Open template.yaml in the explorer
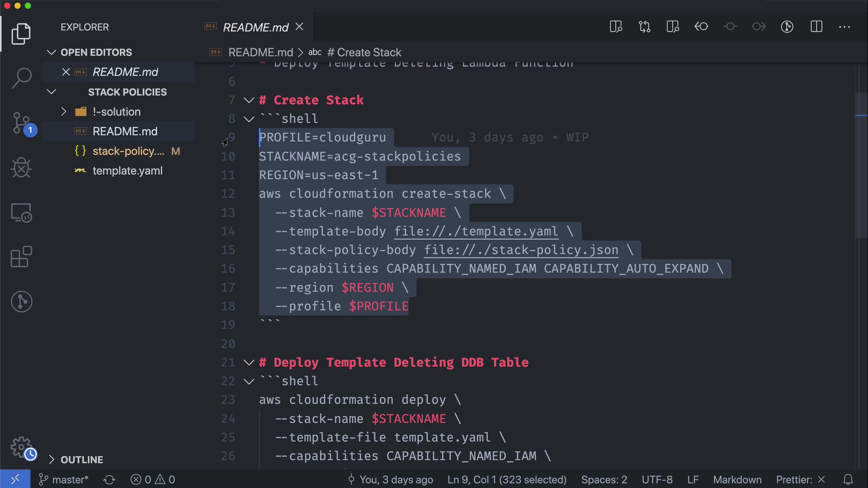The image size is (868, 488). [x=127, y=171]
